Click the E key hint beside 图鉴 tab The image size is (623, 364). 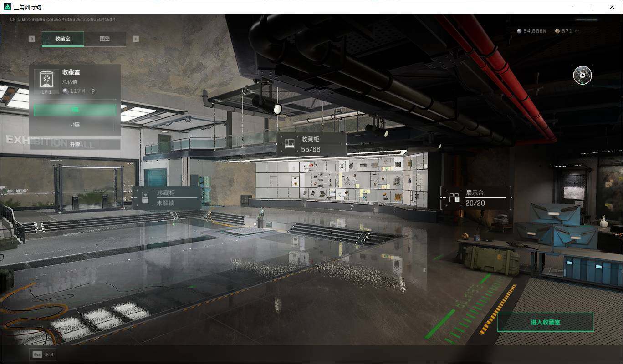136,39
